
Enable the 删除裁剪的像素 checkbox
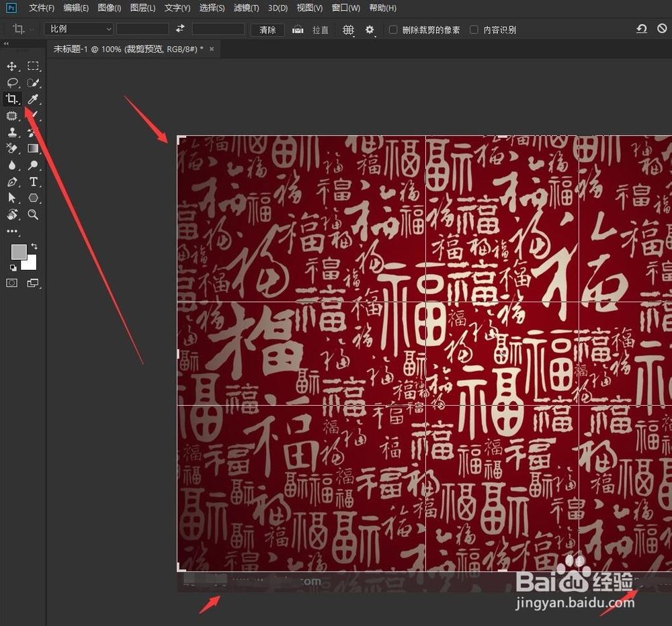(x=392, y=29)
